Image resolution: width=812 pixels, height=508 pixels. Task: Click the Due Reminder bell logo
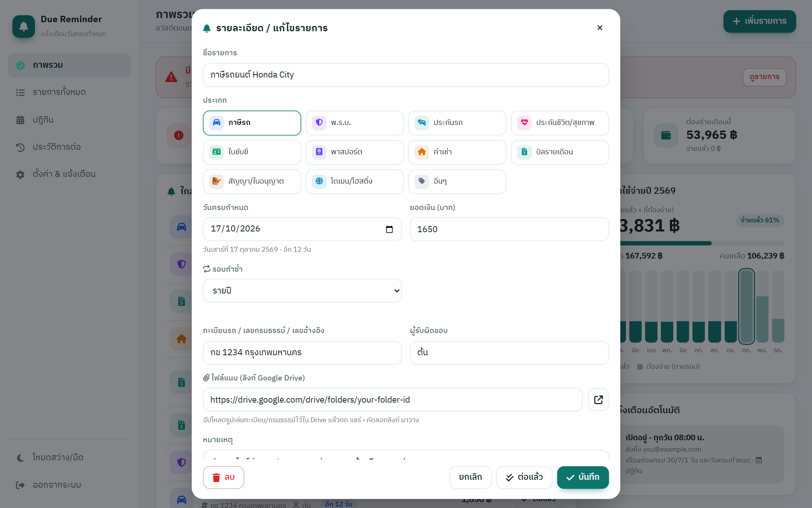24,26
